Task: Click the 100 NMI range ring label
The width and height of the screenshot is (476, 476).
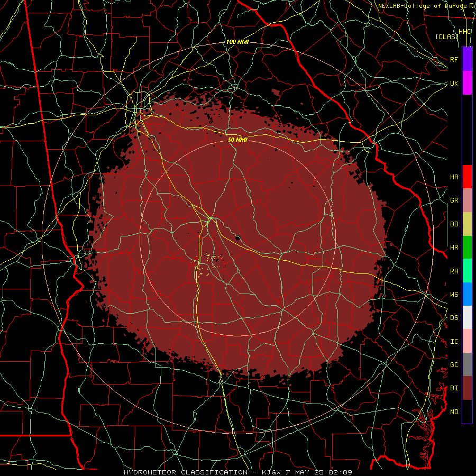Action: (237, 42)
